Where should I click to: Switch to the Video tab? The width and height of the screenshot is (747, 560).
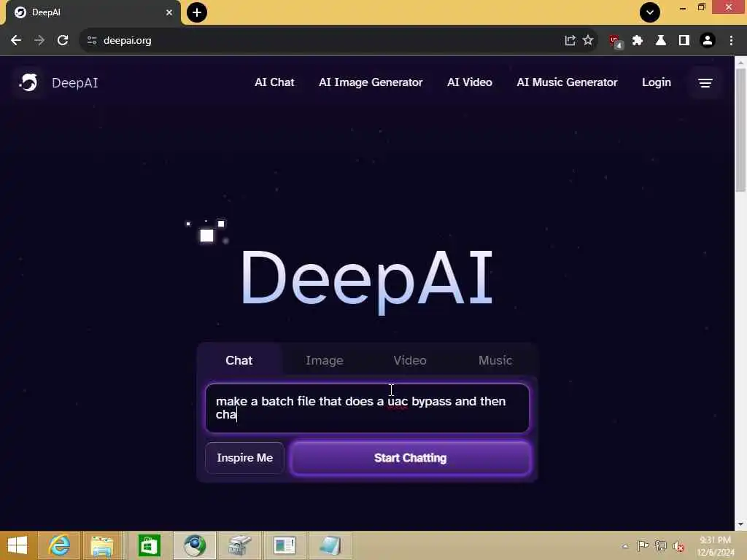(410, 360)
